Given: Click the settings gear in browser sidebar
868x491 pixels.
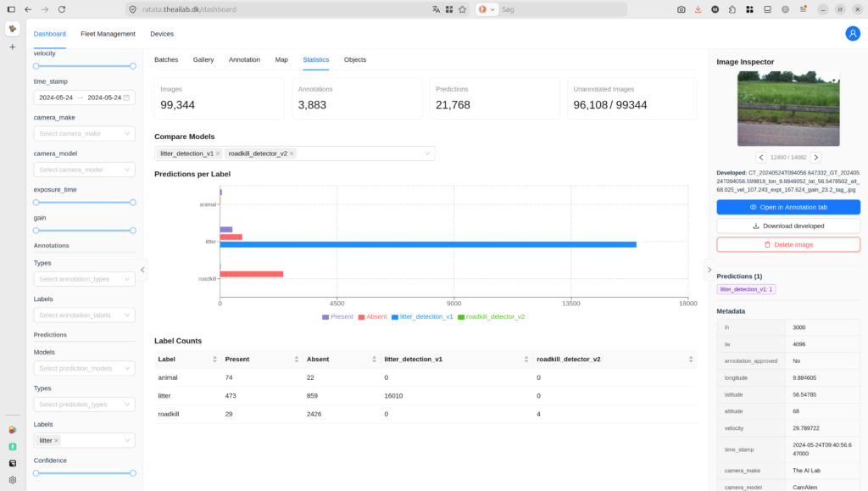Looking at the screenshot, I should pyautogui.click(x=12, y=480).
